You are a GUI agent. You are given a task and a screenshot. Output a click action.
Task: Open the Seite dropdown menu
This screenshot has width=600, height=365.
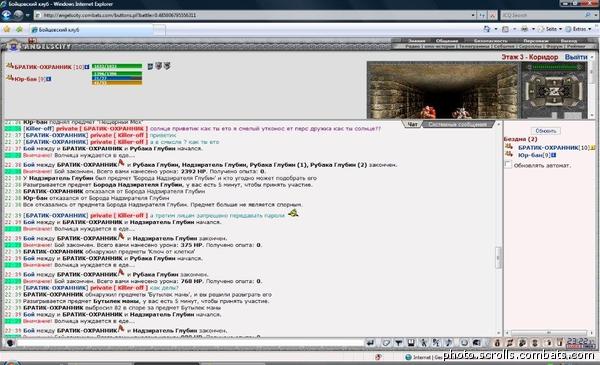551,29
